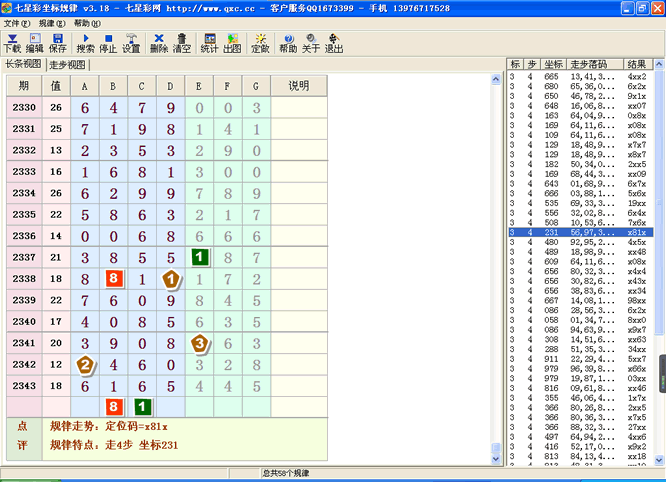Click the 清空 clear-all icon
Viewport: 666px width, 482px height.
[182, 44]
